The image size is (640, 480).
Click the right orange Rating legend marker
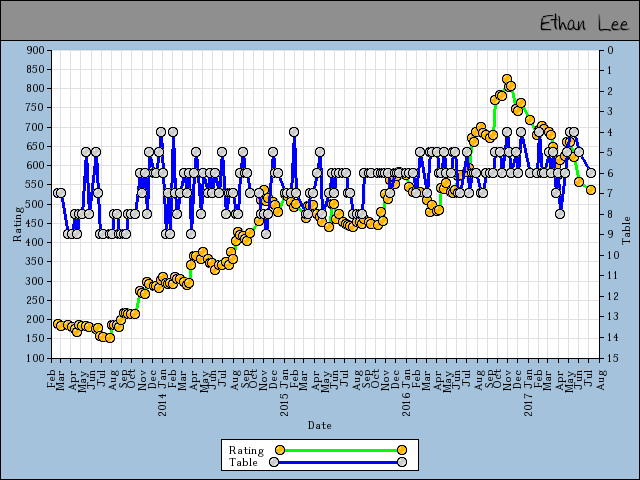point(402,450)
